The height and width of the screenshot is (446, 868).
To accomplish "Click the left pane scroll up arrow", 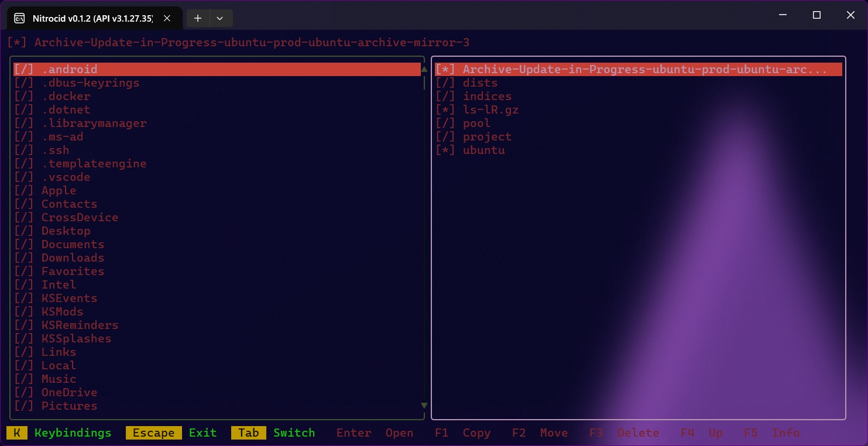I will click(x=424, y=69).
